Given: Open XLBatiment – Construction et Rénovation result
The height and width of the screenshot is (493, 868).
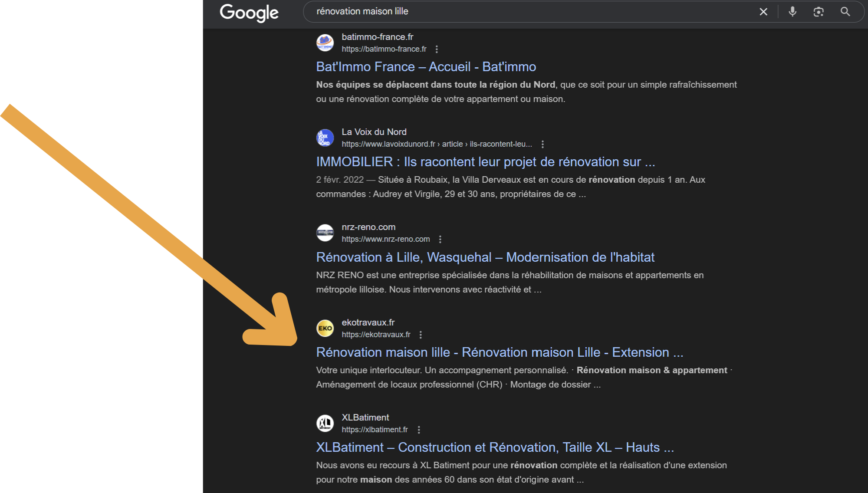Looking at the screenshot, I should [495, 447].
